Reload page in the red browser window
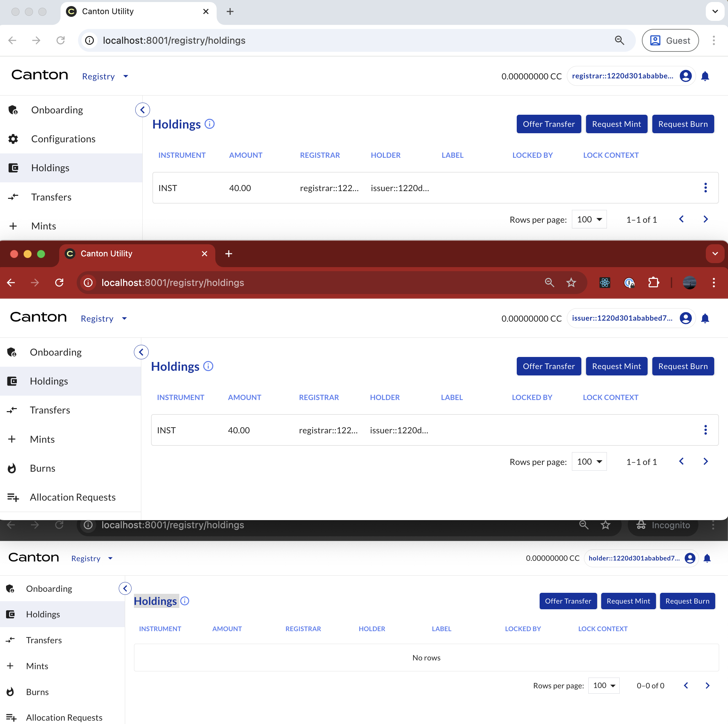This screenshot has height=724, width=728. tap(59, 283)
